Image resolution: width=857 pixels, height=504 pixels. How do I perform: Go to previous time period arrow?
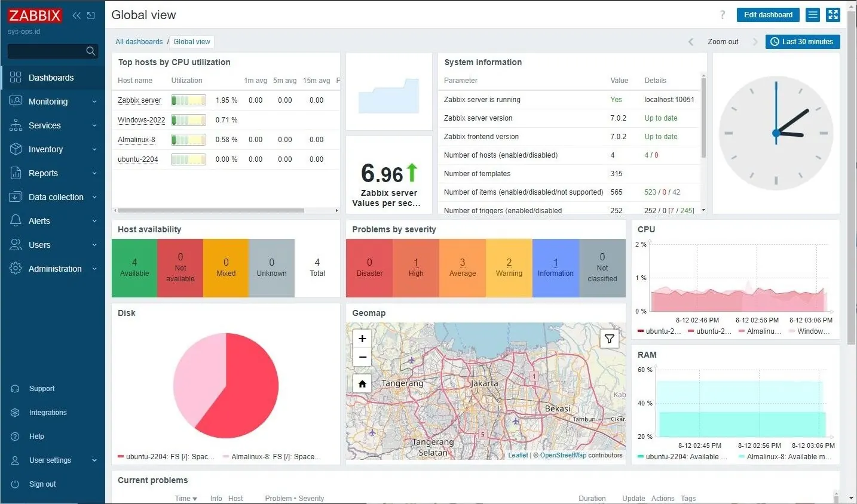(691, 42)
